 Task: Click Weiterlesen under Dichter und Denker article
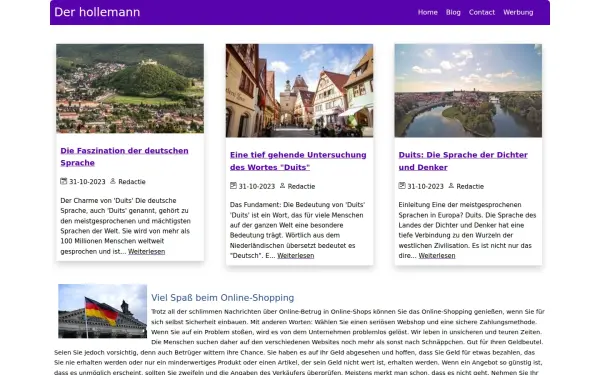tap(437, 256)
